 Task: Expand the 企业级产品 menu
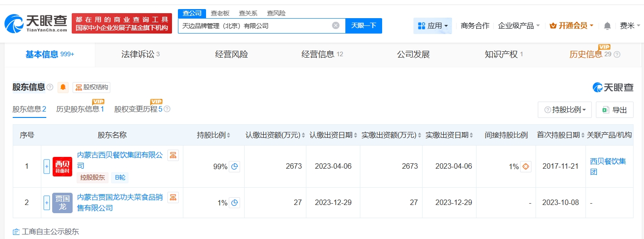click(x=519, y=26)
